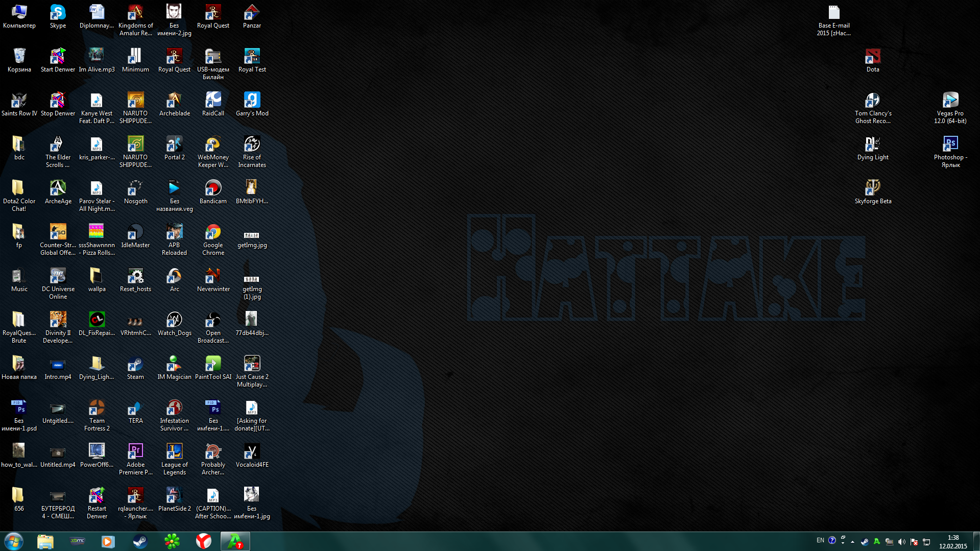Select the League of Legends shortcut

pos(174,452)
